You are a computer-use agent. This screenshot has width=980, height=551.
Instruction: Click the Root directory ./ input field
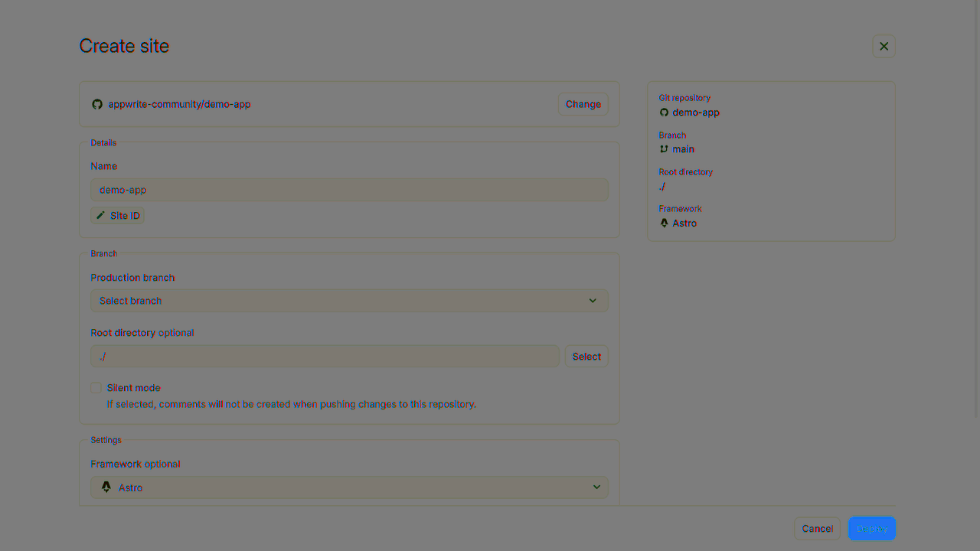[325, 356]
